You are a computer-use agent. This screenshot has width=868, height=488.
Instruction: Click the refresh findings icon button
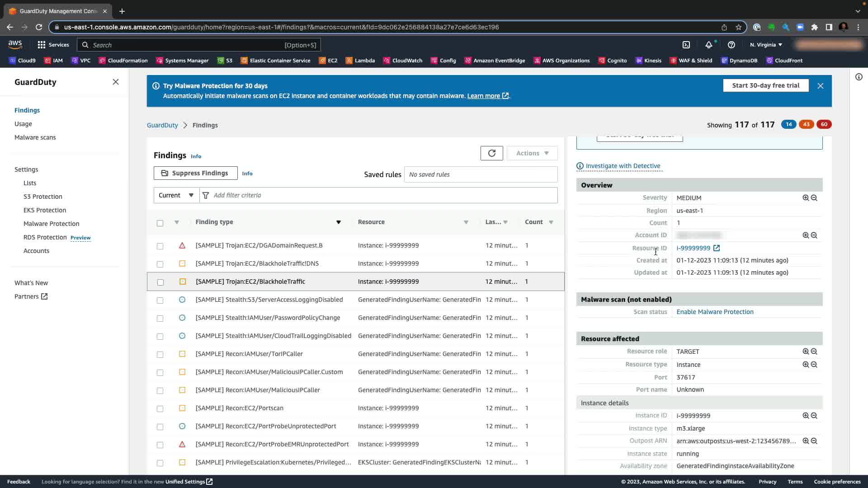point(491,153)
